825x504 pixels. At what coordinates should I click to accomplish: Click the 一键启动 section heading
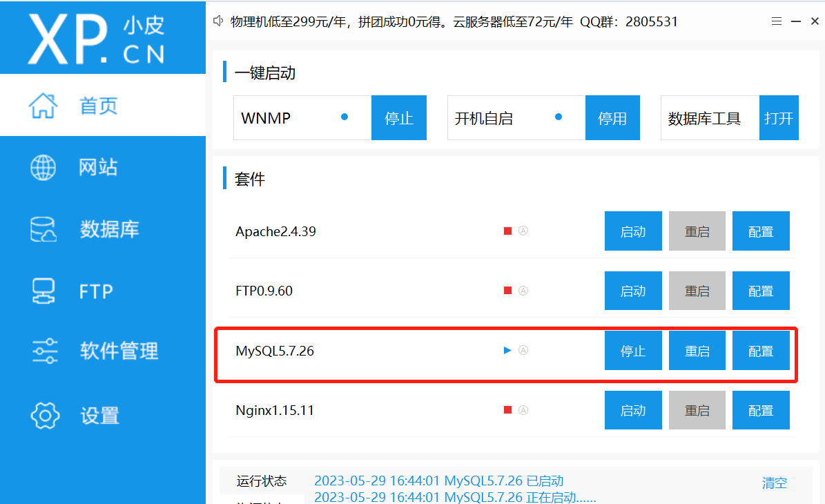(x=264, y=72)
